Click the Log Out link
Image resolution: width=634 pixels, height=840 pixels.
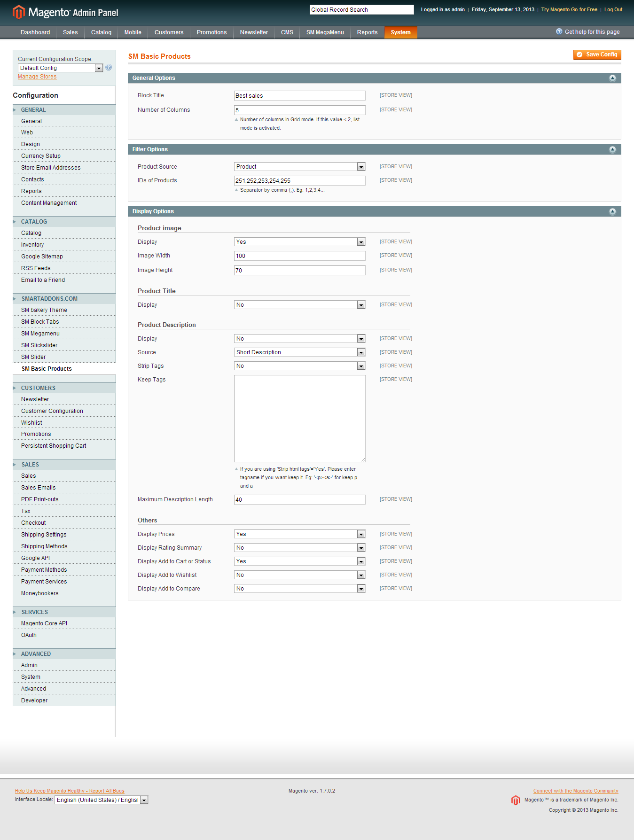point(613,9)
